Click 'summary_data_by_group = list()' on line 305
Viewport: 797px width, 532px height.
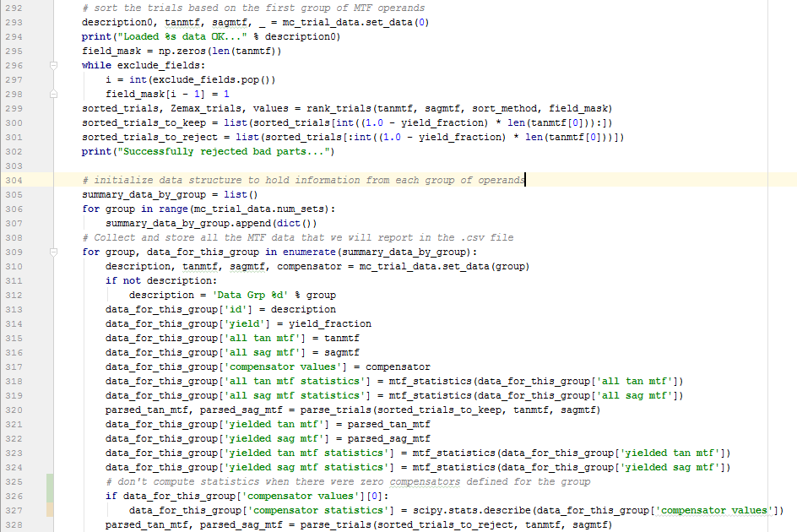170,194
